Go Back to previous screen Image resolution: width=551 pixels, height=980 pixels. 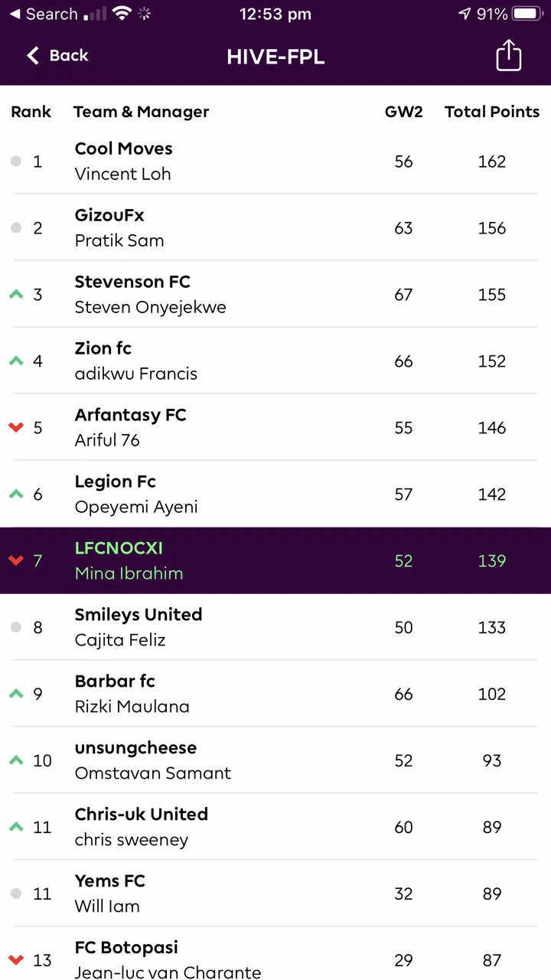tap(57, 55)
